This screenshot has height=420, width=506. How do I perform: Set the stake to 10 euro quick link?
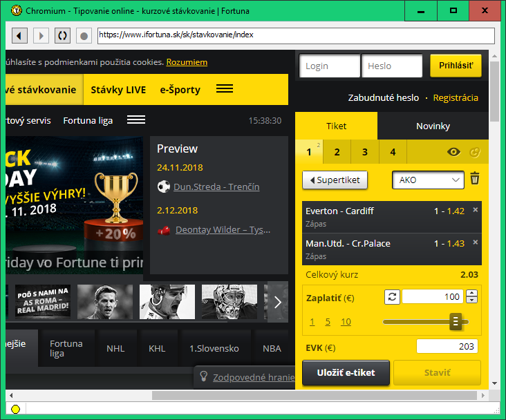coord(346,322)
